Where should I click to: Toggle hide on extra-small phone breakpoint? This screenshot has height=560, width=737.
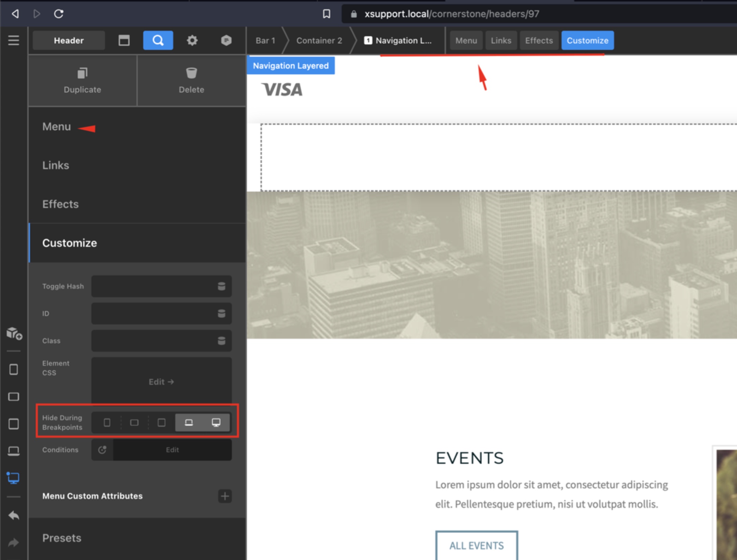pyautogui.click(x=107, y=423)
